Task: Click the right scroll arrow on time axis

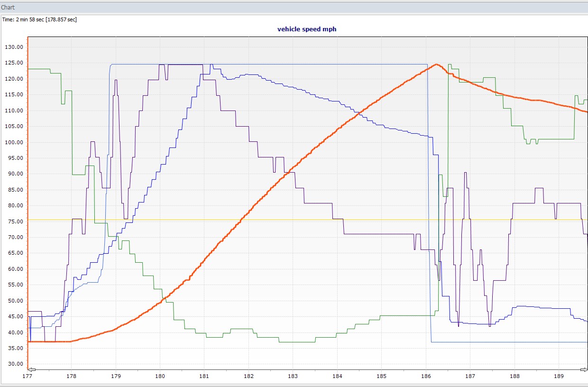Action: click(x=584, y=369)
